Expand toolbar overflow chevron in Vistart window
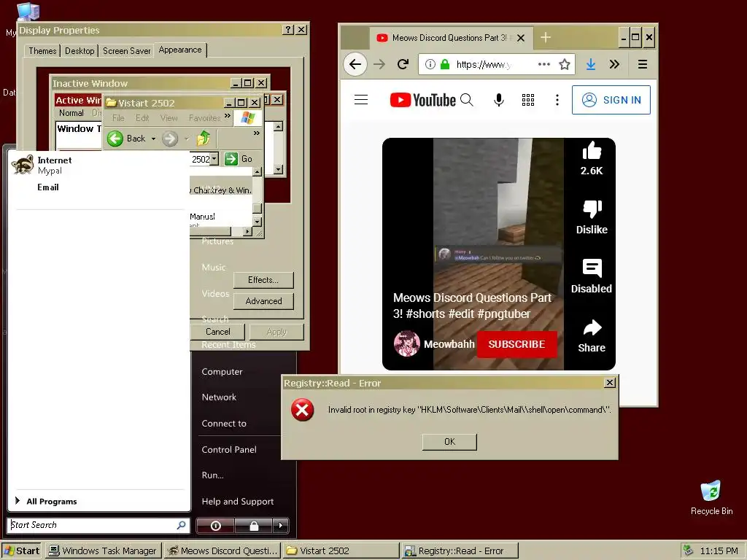This screenshot has width=747, height=560. tap(257, 133)
